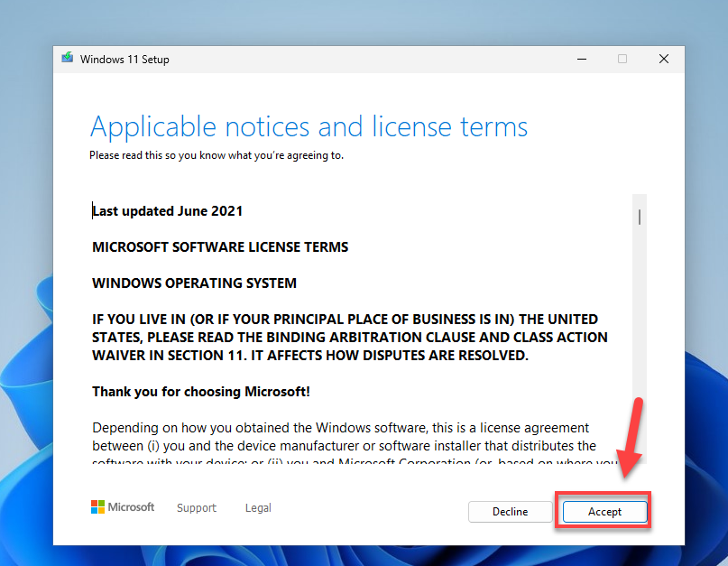This screenshot has width=728, height=566.
Task: Click the binding arbitration clause paragraph
Action: [350, 338]
